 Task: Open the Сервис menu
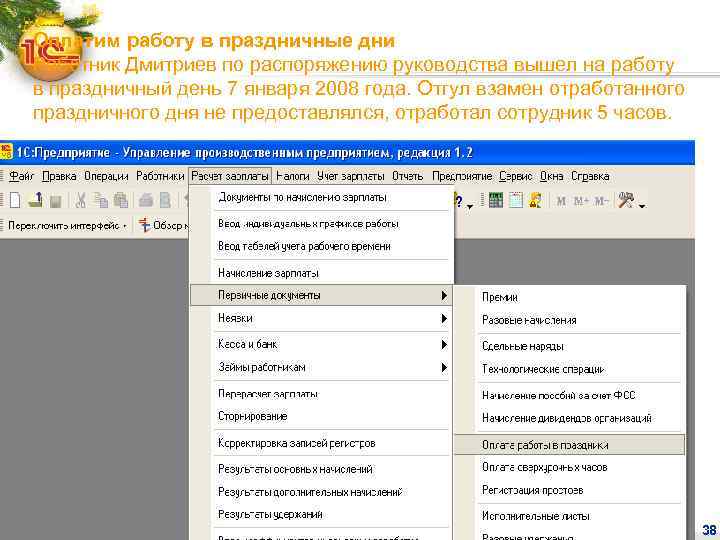516,176
